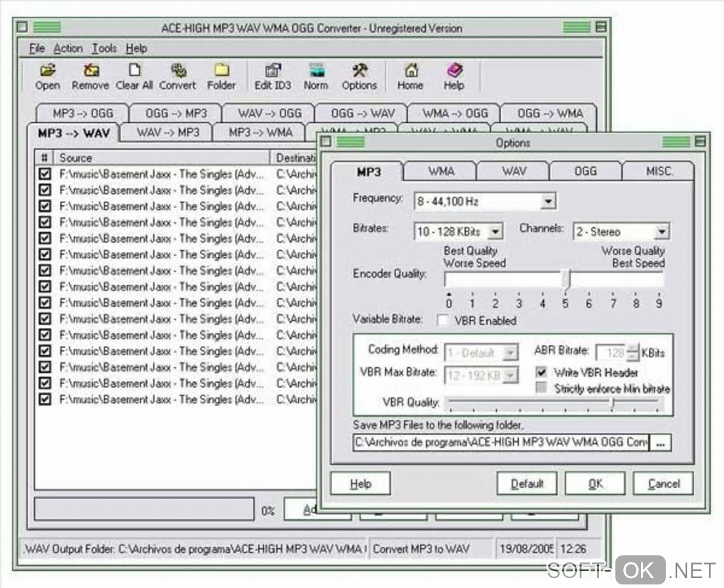
Task: Select the OGG --> WMA conversion tab
Action: pyautogui.click(x=549, y=113)
